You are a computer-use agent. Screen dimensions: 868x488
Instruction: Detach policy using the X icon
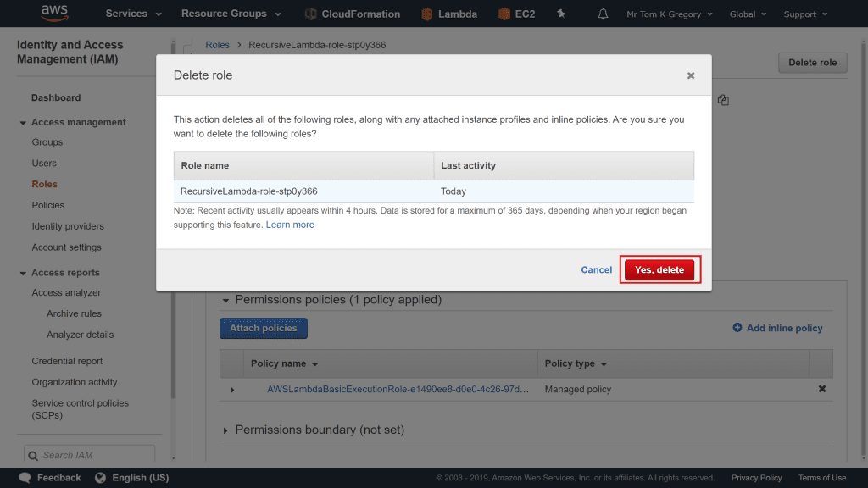tap(821, 389)
